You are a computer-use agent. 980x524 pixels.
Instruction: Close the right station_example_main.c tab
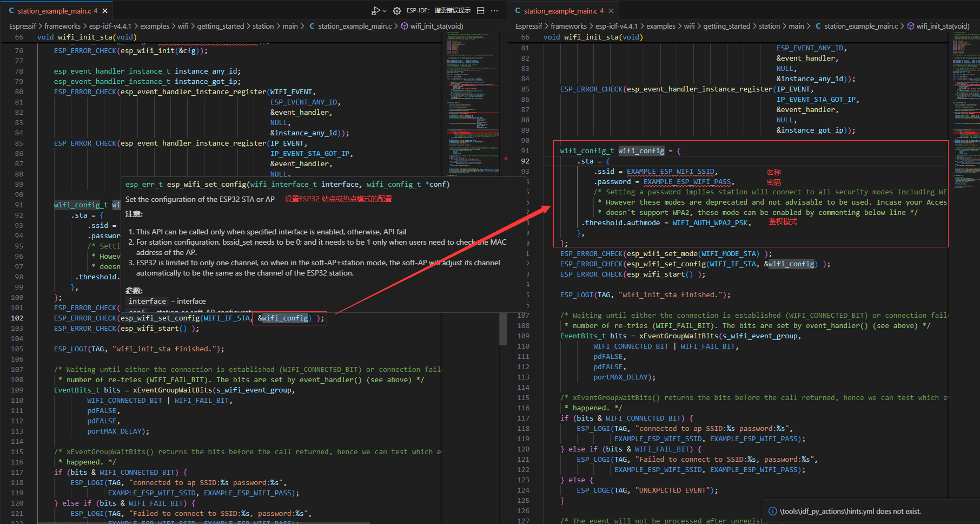[611, 11]
